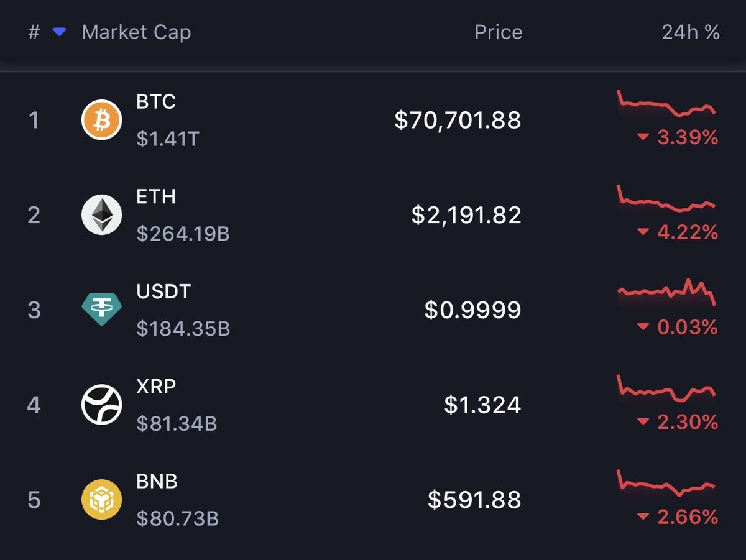
Task: Open the XRP ticker name link
Action: (156, 386)
